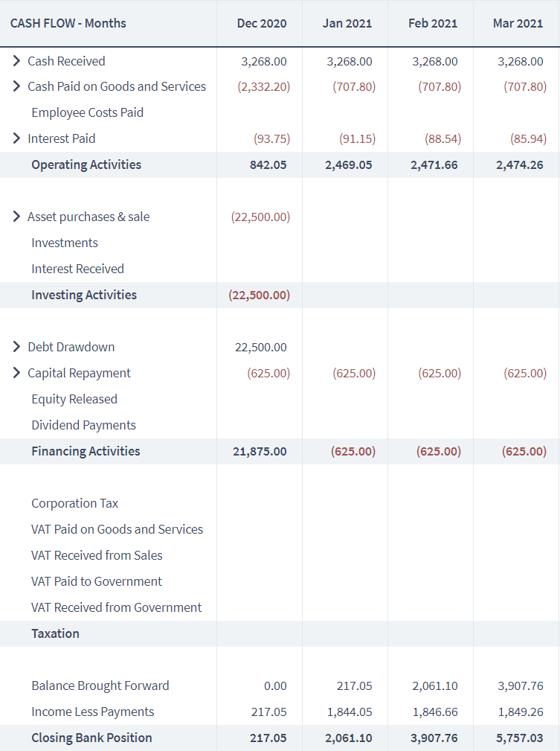Select Closing Bank Position Jan value 2,061.10
The height and width of the screenshot is (751, 560).
(x=349, y=738)
